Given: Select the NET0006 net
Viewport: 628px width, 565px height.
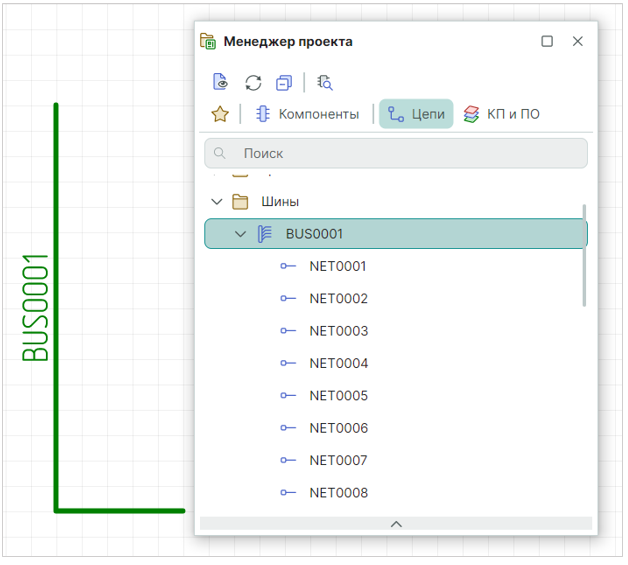Looking at the screenshot, I should coord(338,428).
